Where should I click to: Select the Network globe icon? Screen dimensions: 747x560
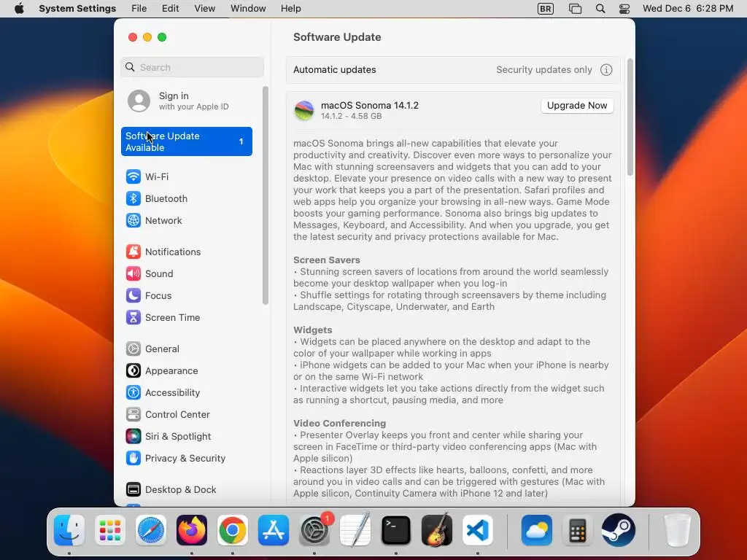click(x=133, y=220)
